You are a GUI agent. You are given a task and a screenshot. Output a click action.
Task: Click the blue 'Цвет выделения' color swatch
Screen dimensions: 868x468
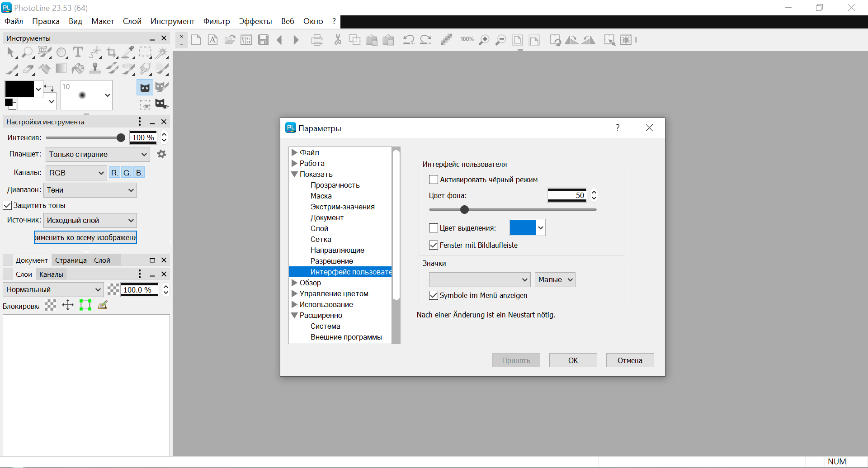pos(523,227)
